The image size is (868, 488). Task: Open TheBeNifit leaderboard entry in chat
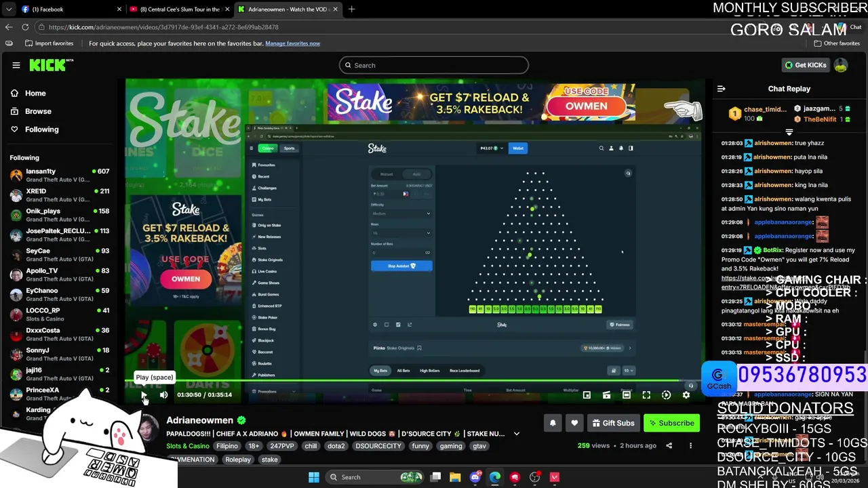(821, 119)
